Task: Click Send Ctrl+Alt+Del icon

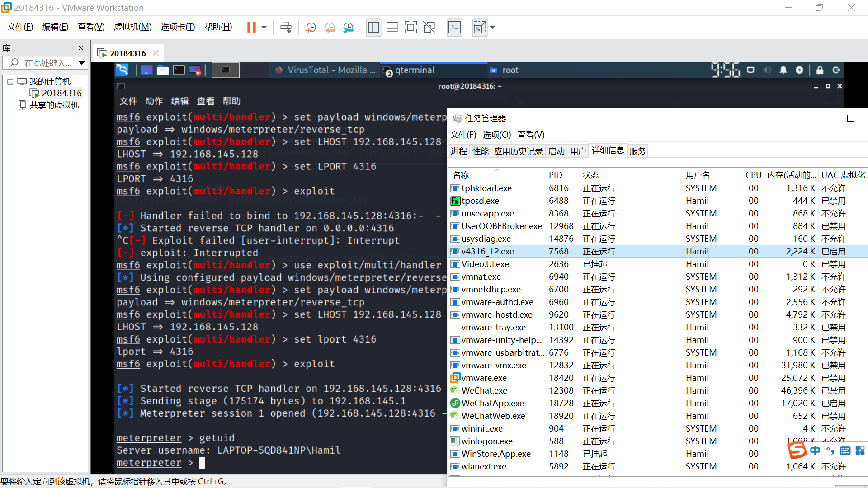Action: tap(286, 28)
